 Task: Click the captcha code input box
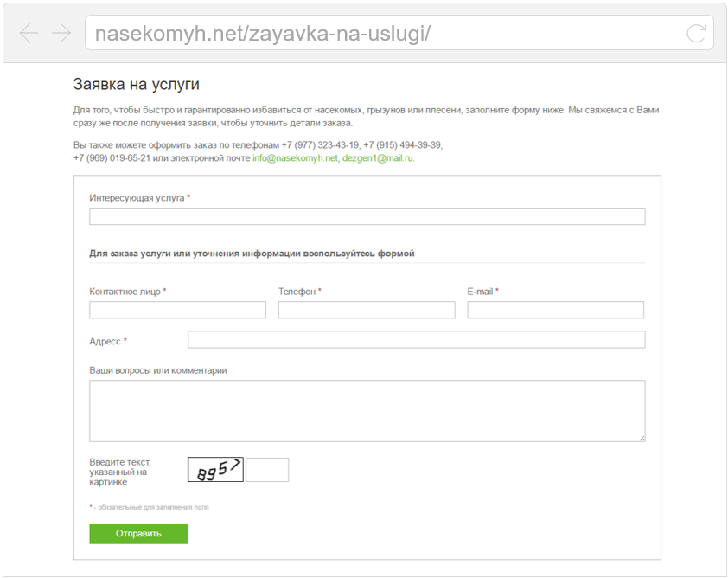click(267, 470)
